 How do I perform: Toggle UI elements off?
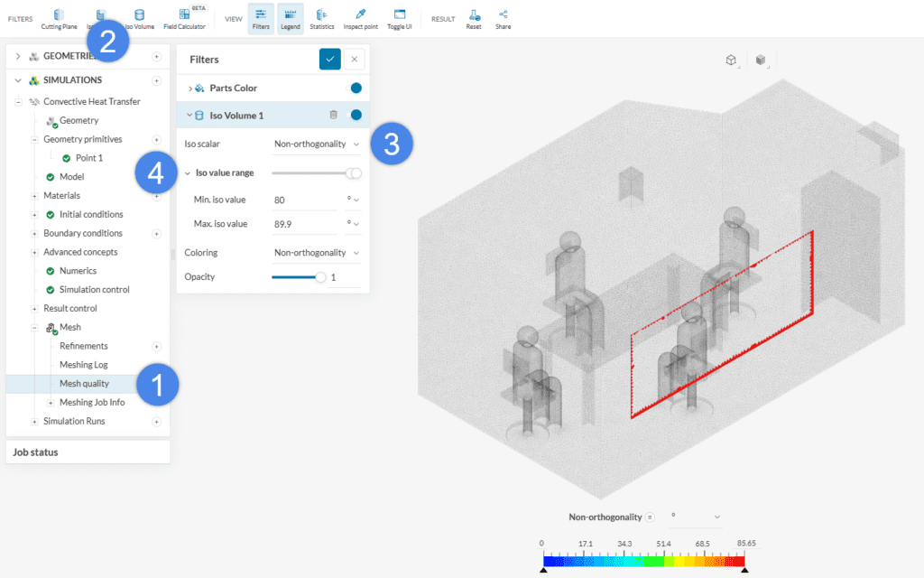400,18
